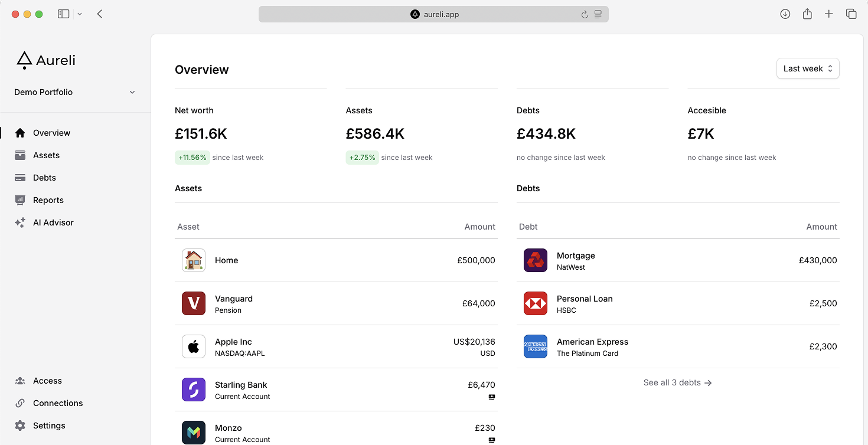Click the Reports chart icon

(20, 200)
